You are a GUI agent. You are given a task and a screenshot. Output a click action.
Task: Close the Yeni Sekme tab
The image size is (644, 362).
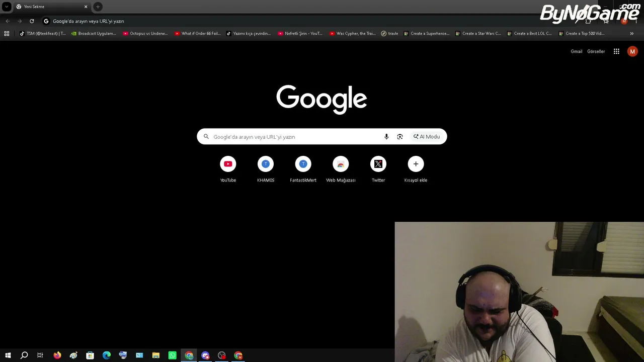pos(86,7)
